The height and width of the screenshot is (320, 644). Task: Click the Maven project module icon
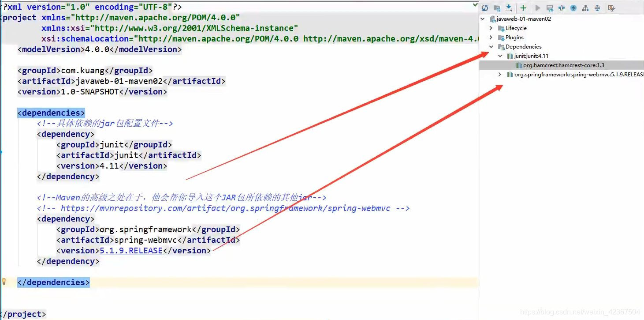[492, 19]
